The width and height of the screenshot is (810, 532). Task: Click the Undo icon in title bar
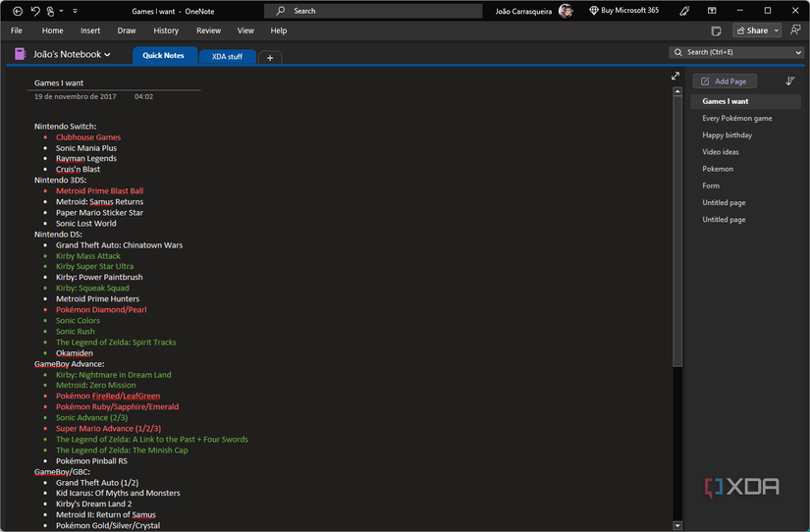click(x=35, y=11)
